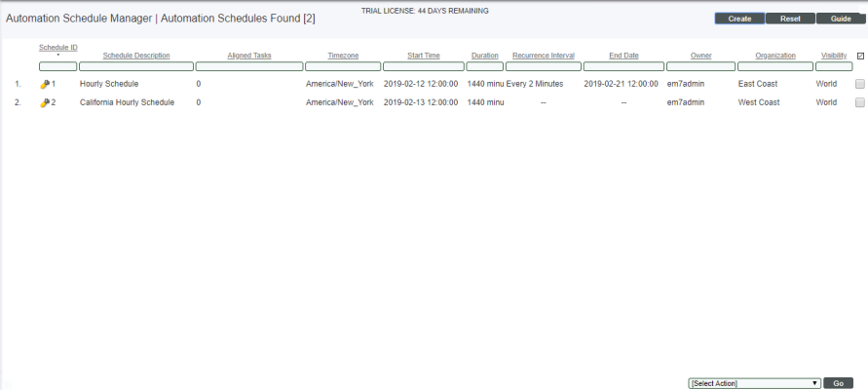Open the wrench icon for California Hourly Schedule
This screenshot has height=390, width=868.
pos(45,103)
